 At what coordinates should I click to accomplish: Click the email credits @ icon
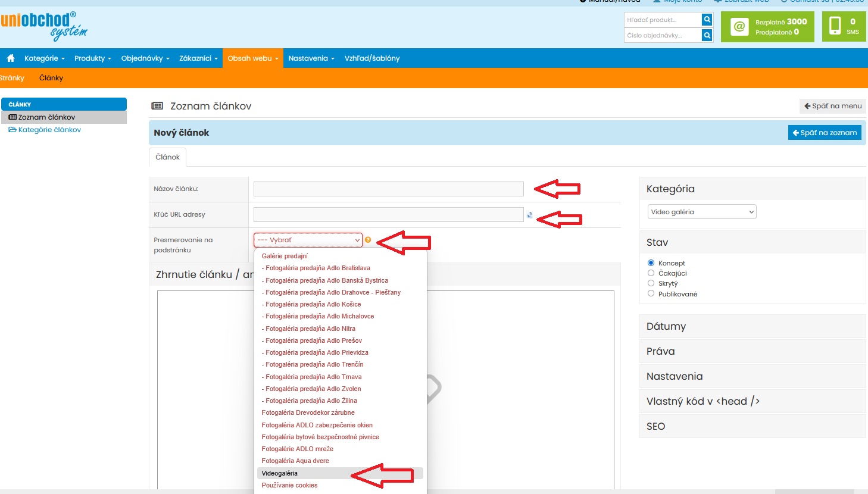(x=739, y=27)
